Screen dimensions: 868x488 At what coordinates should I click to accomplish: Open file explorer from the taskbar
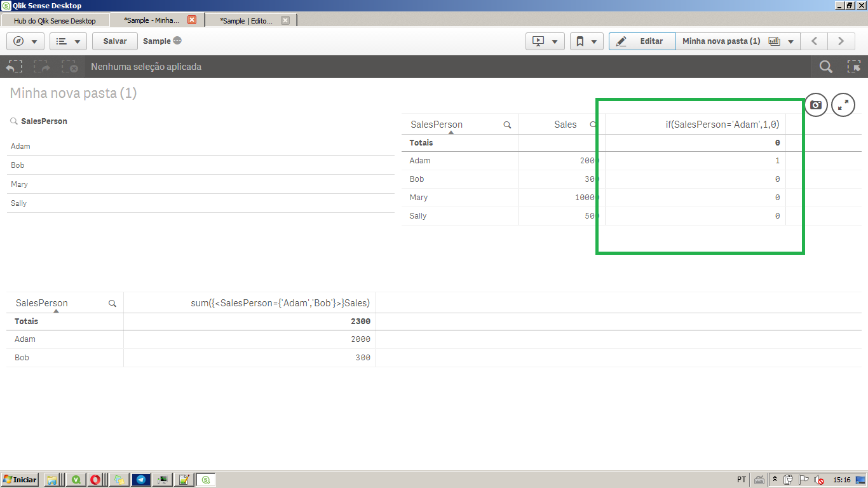pos(52,480)
